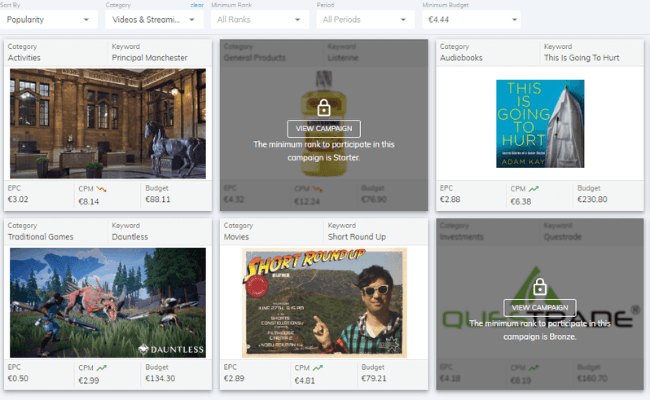The width and height of the screenshot is (650, 400).
Task: Click the EPC value €2.89
Action: click(234, 378)
